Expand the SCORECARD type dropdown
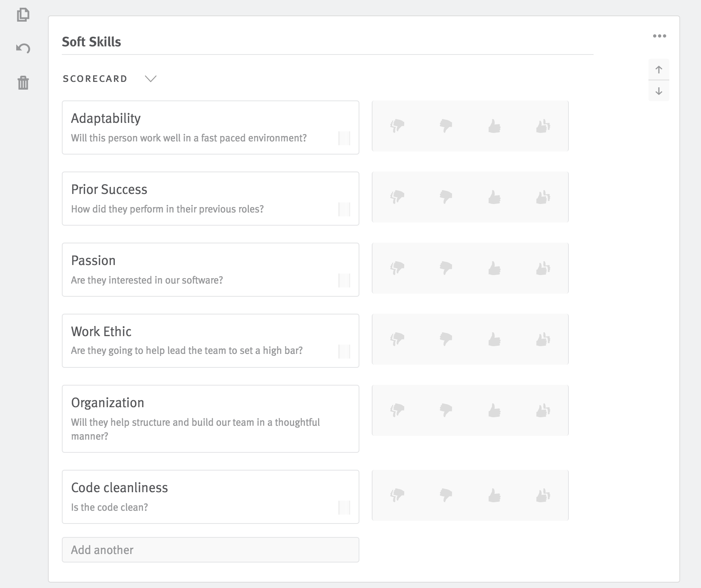 [x=151, y=79]
